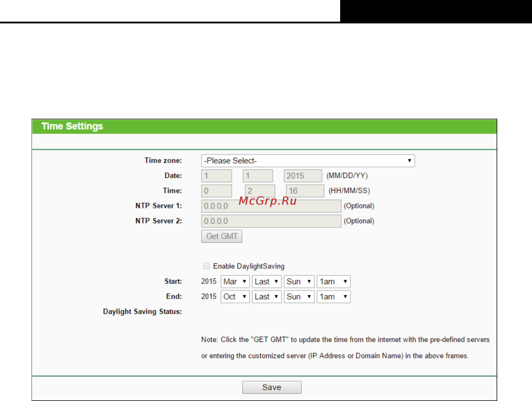The height and width of the screenshot is (401, 532).
Task: Open the Time zone dropdown
Action: (x=308, y=161)
